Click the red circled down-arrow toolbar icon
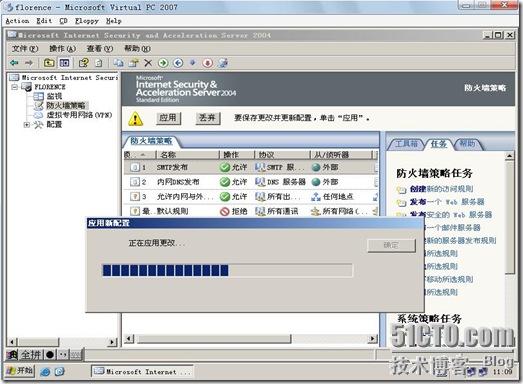The image size is (523, 384). point(207,63)
